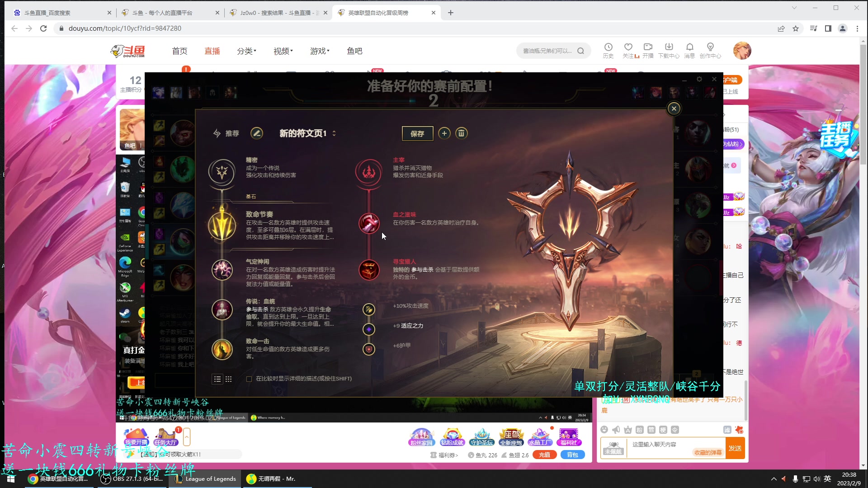
Task: Click the Douyu search magnifier icon
Action: tap(581, 51)
